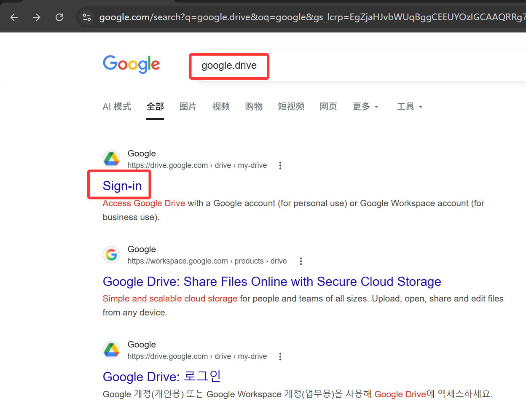The width and height of the screenshot is (526, 420).
Task: Select the 全部 tab
Action: [x=155, y=107]
